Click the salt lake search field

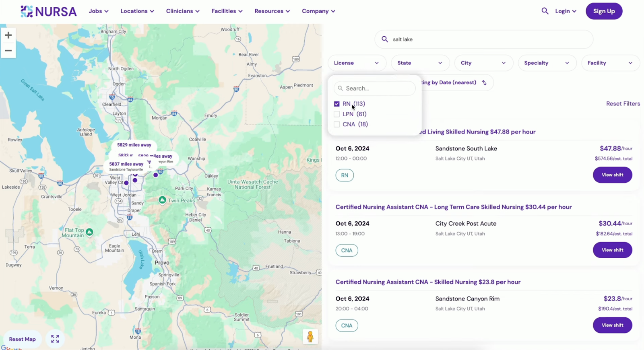(x=484, y=39)
